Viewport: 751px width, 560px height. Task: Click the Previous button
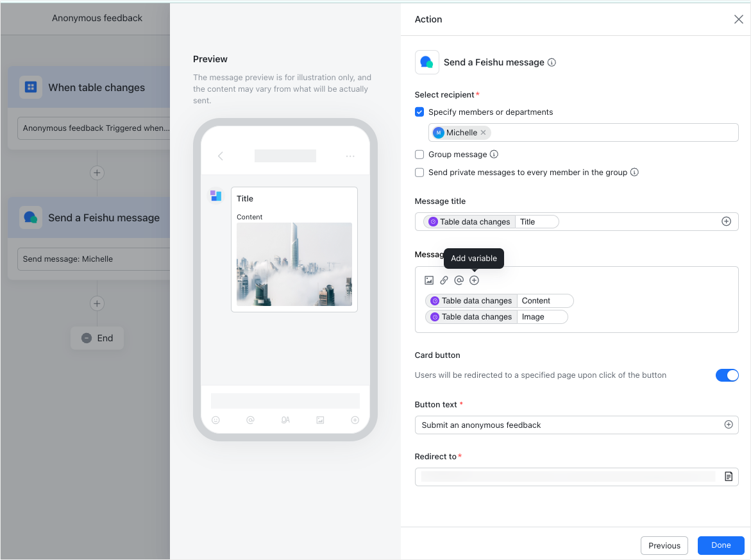pyautogui.click(x=664, y=545)
